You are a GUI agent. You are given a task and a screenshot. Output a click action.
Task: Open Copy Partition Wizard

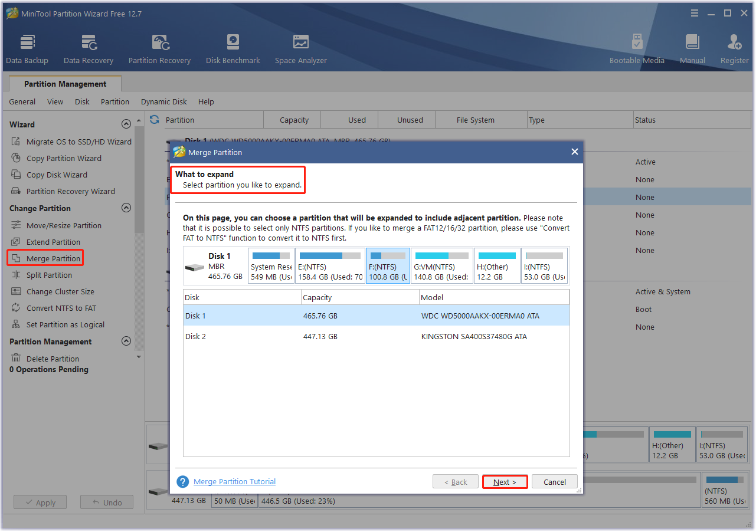coord(56,158)
